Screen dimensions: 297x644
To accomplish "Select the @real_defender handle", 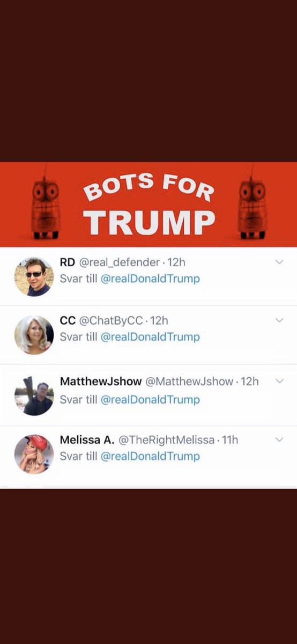I will (120, 262).
